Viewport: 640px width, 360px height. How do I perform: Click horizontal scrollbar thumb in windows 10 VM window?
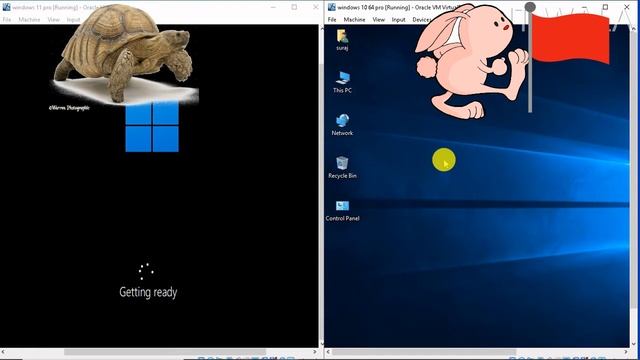(x=424, y=352)
